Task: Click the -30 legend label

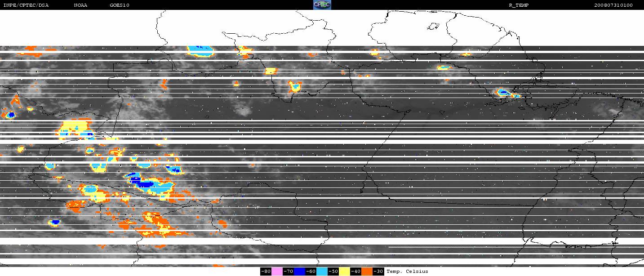Action: [x=378, y=272]
